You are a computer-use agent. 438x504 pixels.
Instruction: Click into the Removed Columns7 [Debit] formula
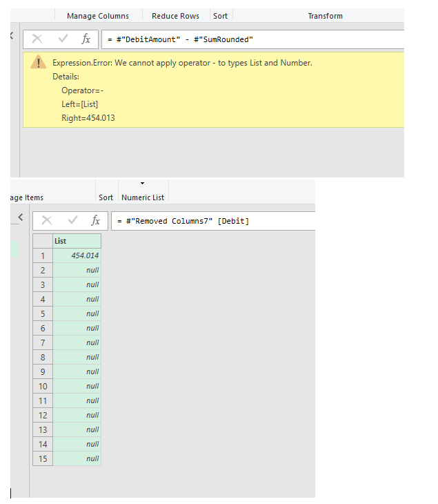[x=213, y=221]
